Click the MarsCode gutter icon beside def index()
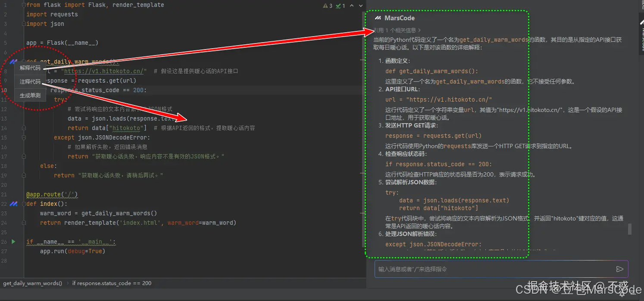The width and height of the screenshot is (644, 301). pyautogui.click(x=13, y=204)
